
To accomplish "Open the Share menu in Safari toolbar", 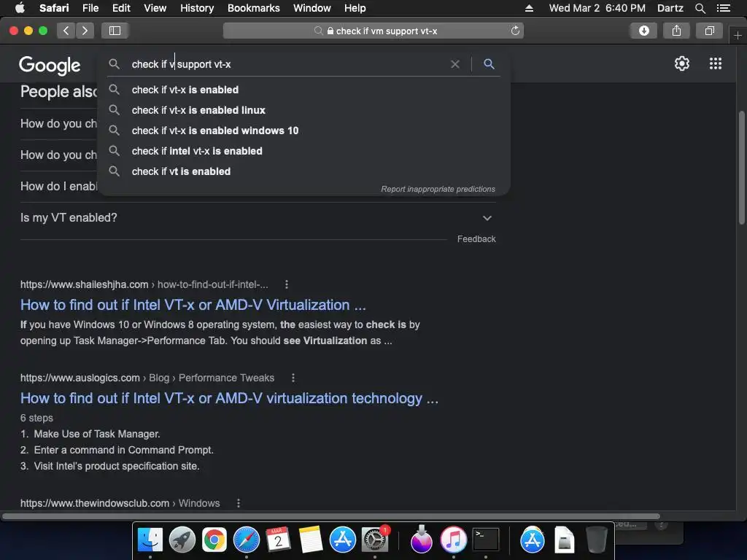I will [676, 31].
